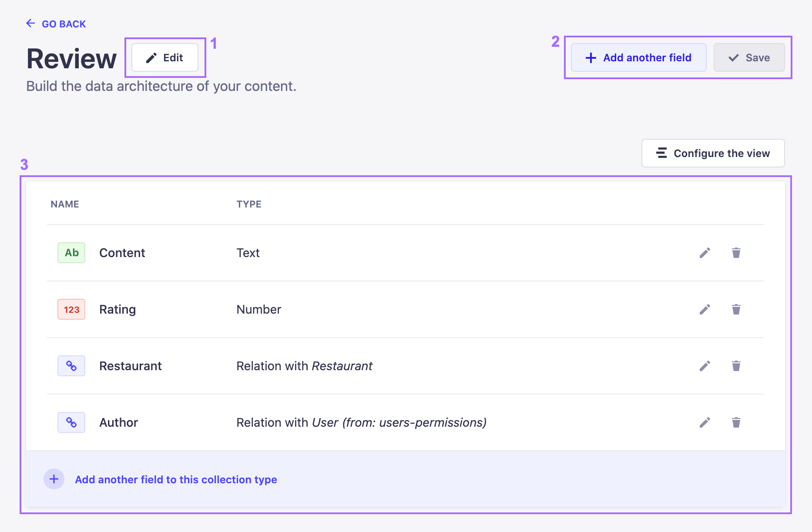Click Add another field at the top
This screenshot has height=532, width=812.
click(638, 57)
